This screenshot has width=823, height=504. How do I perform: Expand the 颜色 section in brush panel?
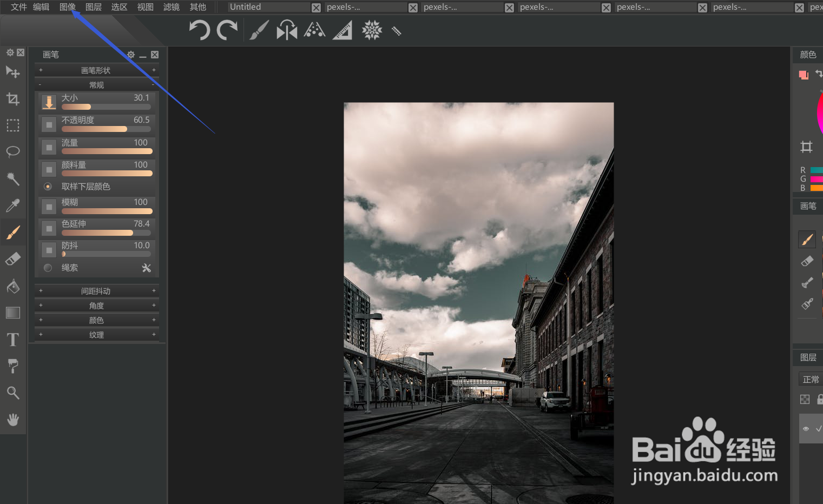coord(97,320)
